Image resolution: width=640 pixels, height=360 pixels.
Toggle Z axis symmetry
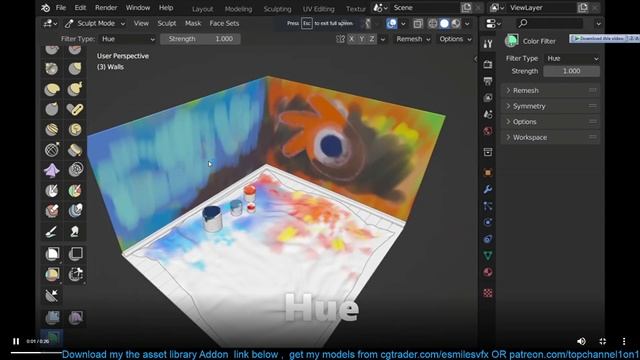point(372,39)
